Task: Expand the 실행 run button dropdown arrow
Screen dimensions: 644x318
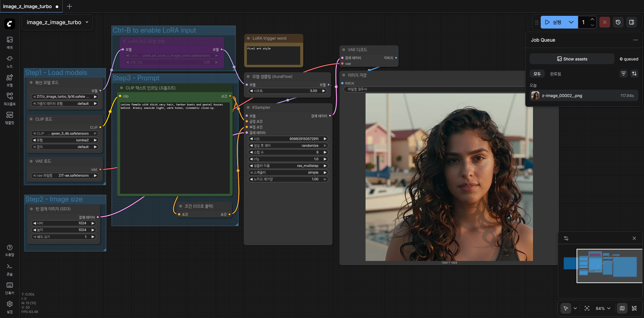Action: click(571, 22)
